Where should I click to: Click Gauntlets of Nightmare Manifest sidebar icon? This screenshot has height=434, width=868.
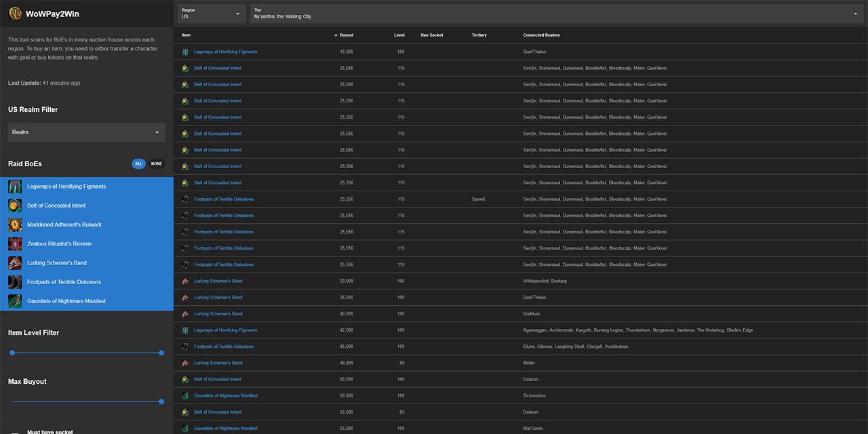(x=15, y=300)
